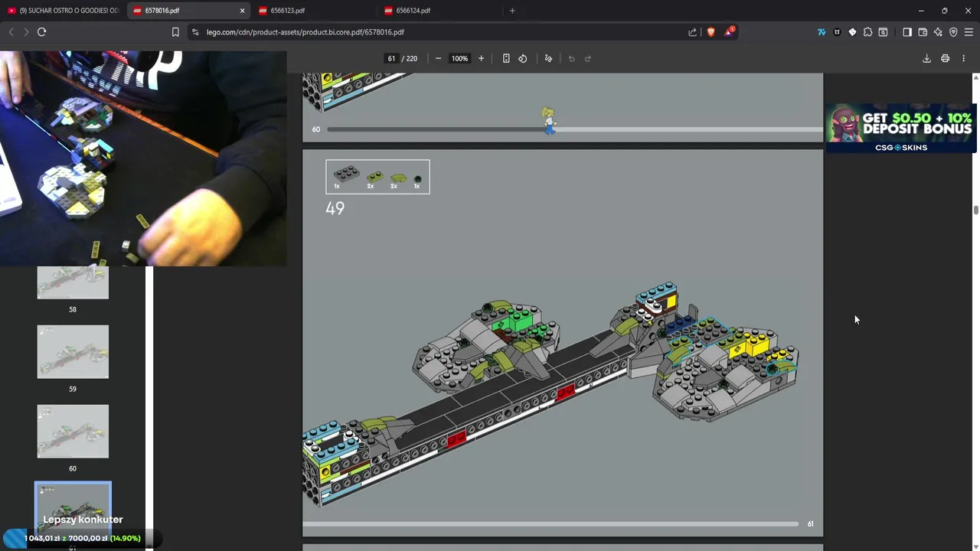Click the 100% zoom level field
Screen dimensions: 980x551
pos(459,58)
